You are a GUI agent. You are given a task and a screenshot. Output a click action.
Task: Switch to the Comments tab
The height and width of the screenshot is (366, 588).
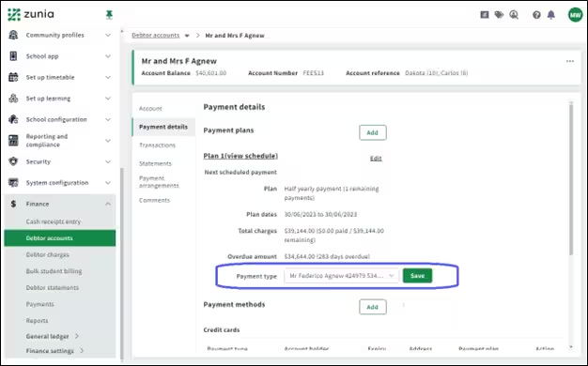tap(154, 200)
